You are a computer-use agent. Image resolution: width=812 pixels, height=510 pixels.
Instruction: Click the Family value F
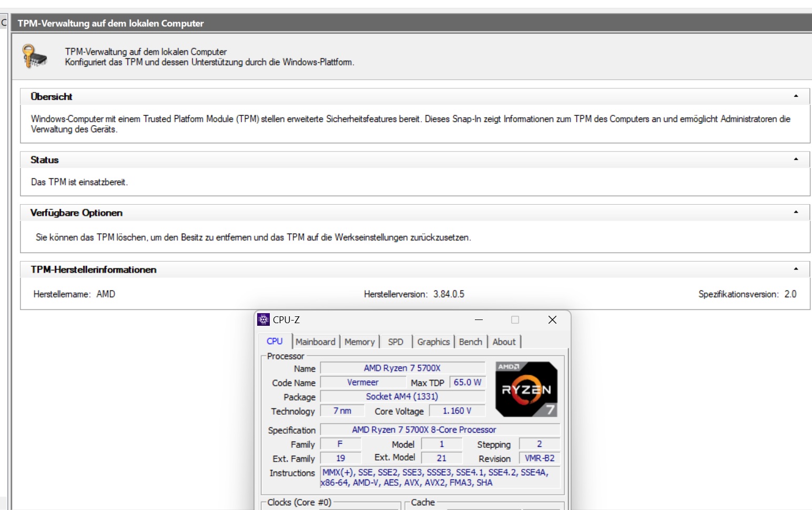pos(340,444)
